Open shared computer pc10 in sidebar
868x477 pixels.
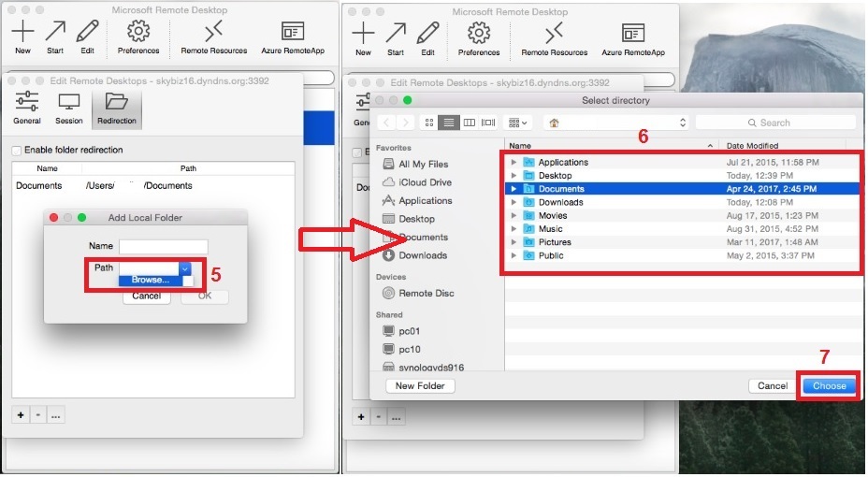pos(410,349)
